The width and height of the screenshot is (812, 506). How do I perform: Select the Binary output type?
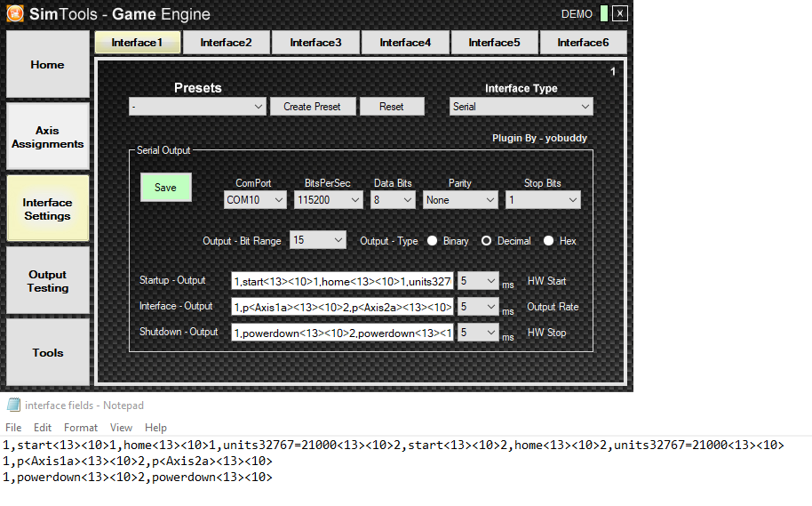coord(433,241)
